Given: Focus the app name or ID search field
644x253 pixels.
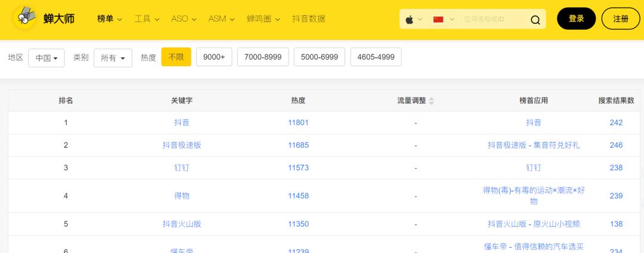Looking at the screenshot, I should click(494, 19).
